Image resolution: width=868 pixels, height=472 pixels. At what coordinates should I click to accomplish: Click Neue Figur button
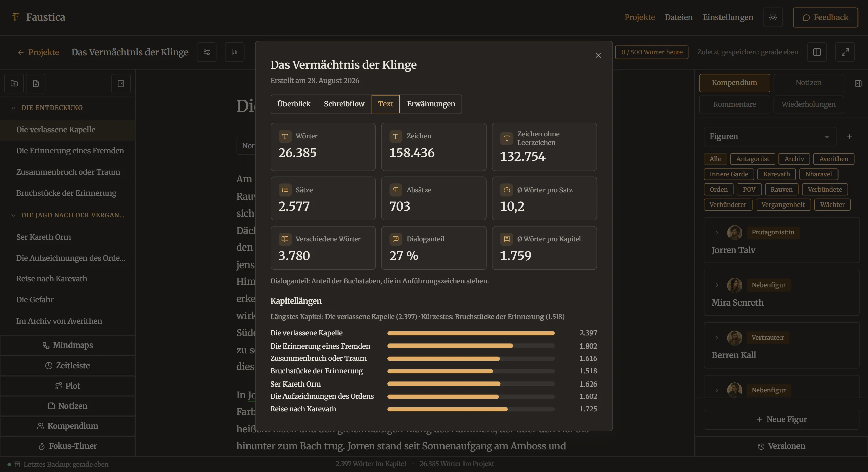(781, 420)
